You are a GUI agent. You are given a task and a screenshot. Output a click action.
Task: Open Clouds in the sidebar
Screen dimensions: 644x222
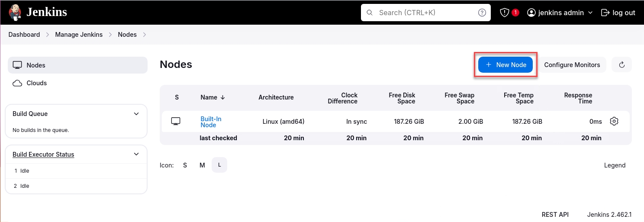pos(36,83)
